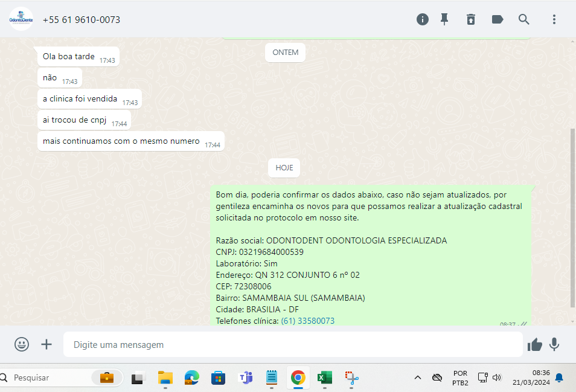This screenshot has height=392, width=576.
Task: Open Task View on the taskbar
Action: pyautogui.click(x=138, y=378)
